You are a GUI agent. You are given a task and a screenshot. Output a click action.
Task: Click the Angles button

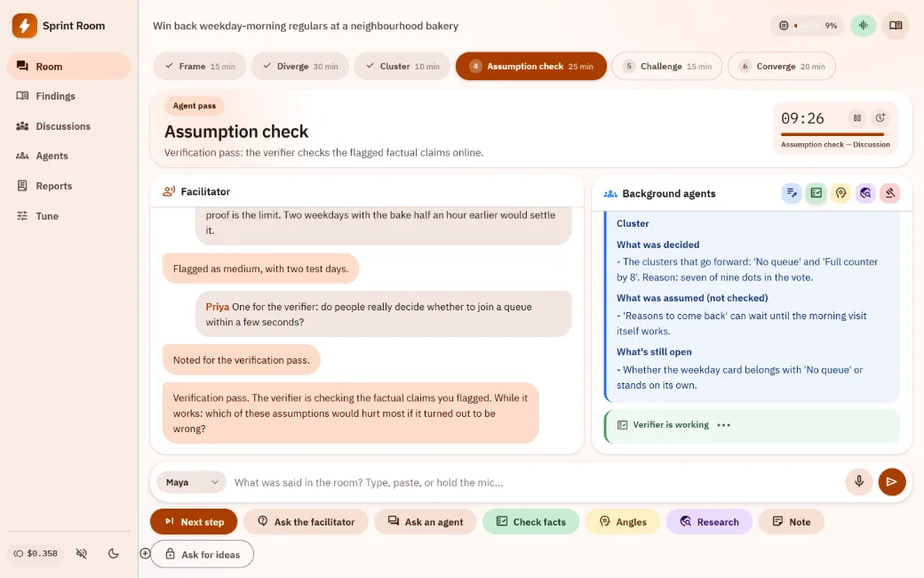(x=622, y=521)
